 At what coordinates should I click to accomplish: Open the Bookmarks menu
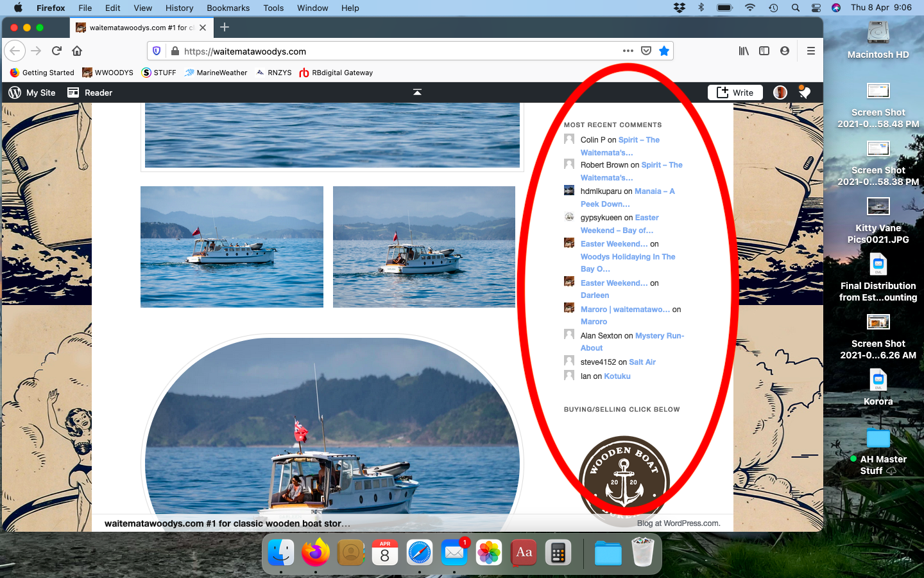click(x=228, y=8)
